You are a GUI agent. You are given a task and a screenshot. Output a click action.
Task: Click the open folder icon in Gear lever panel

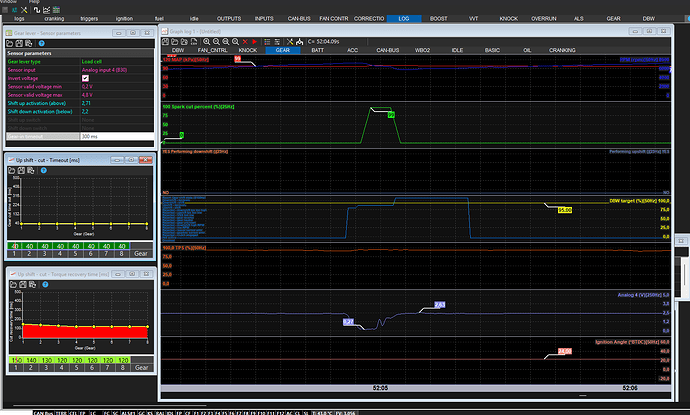pos(9,44)
